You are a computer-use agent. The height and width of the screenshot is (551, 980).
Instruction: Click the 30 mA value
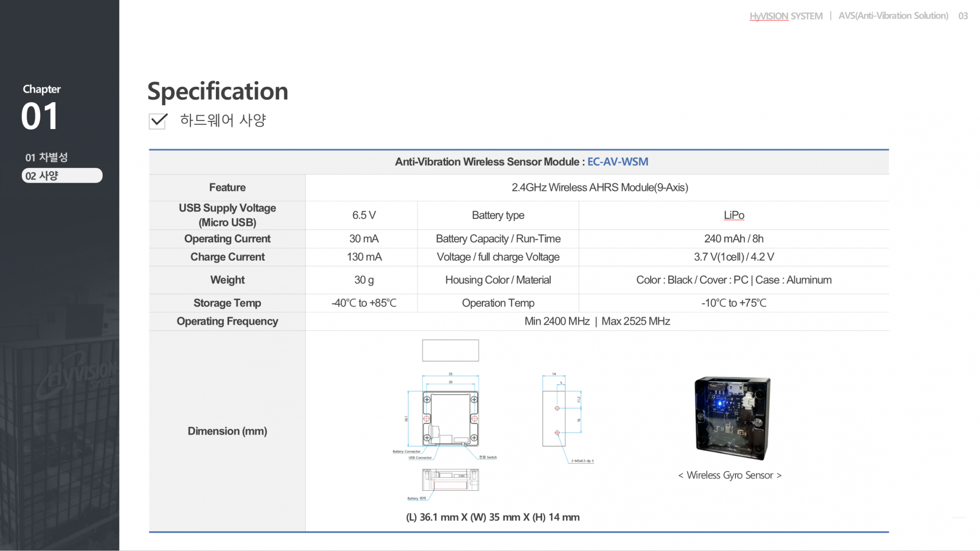[363, 238]
